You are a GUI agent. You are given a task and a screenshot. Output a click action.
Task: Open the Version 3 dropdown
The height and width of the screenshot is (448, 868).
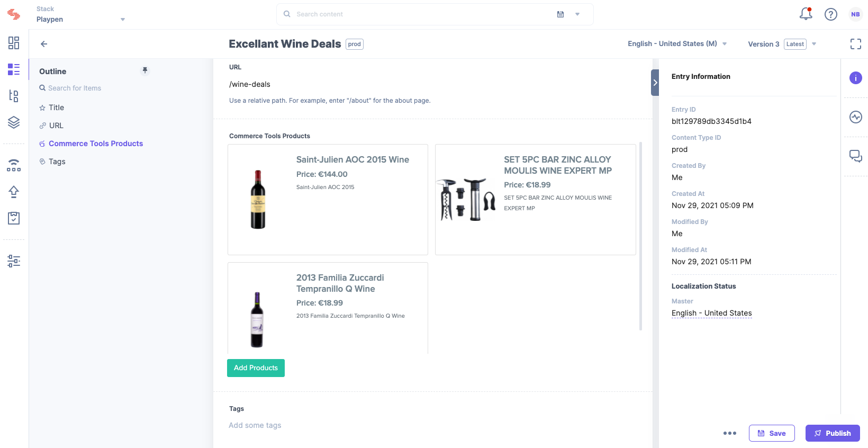click(782, 44)
